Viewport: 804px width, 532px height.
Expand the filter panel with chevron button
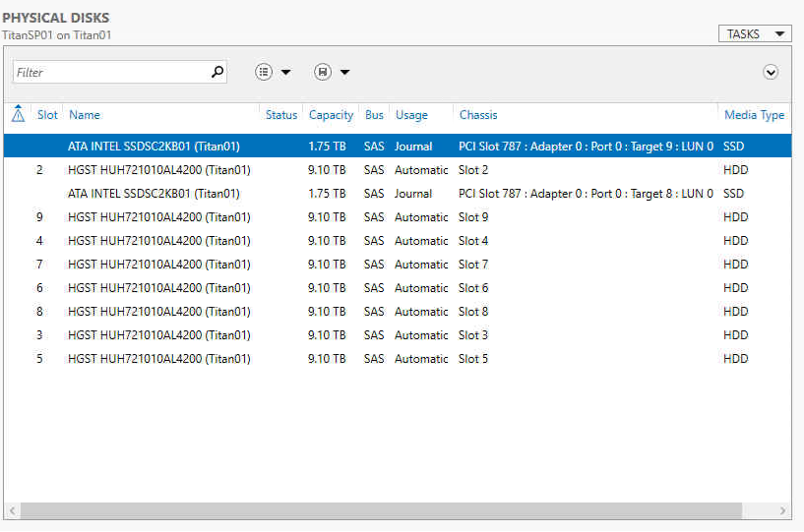(x=771, y=72)
